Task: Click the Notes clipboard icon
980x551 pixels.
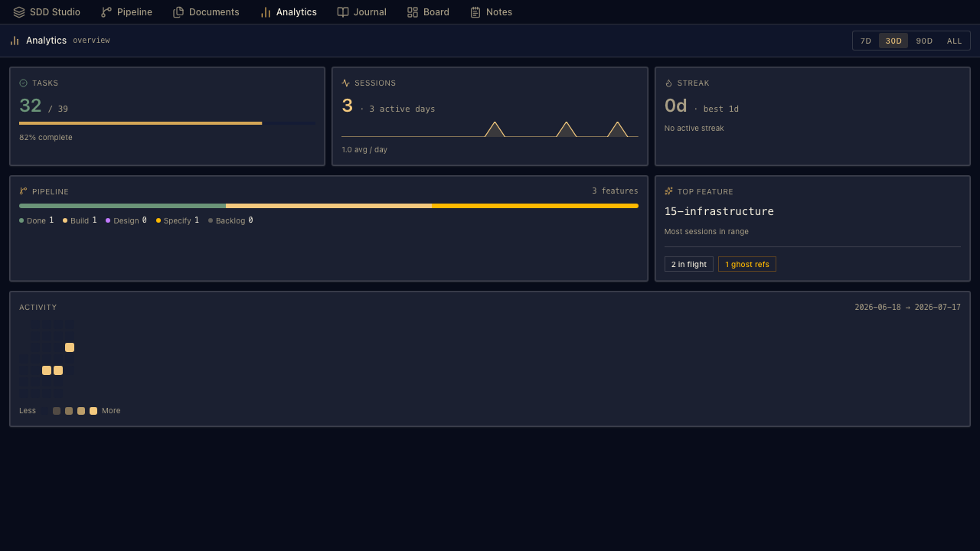Action: pos(475,12)
